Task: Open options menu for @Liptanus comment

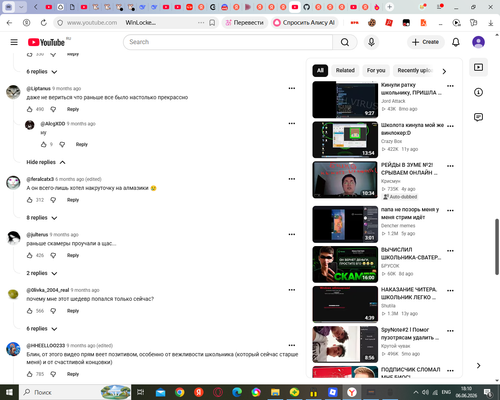Action: click(292, 88)
